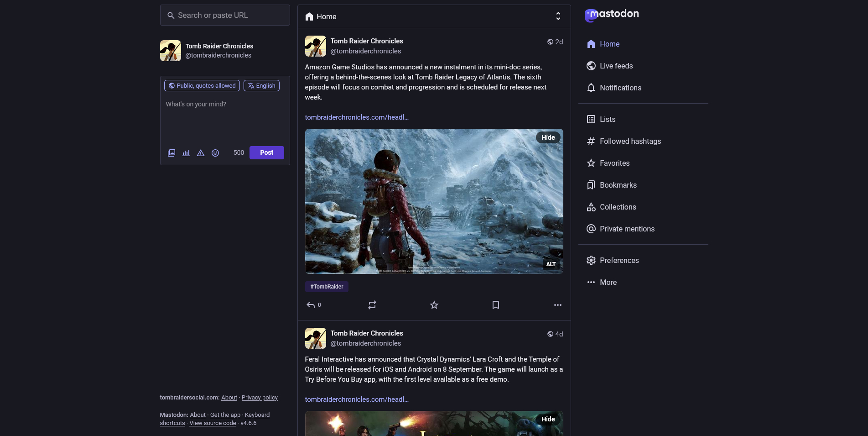Screen dimensions: 868x436
Task: Open the Temple of Osiris image preview
Action: pyautogui.click(x=434, y=424)
